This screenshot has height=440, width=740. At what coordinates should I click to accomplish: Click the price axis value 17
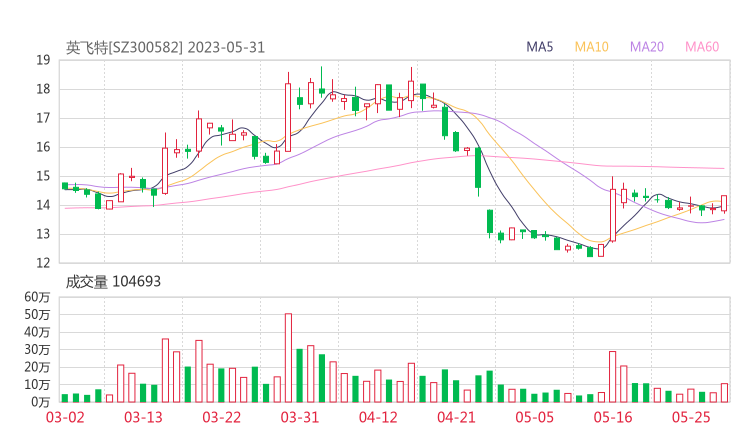coord(43,118)
